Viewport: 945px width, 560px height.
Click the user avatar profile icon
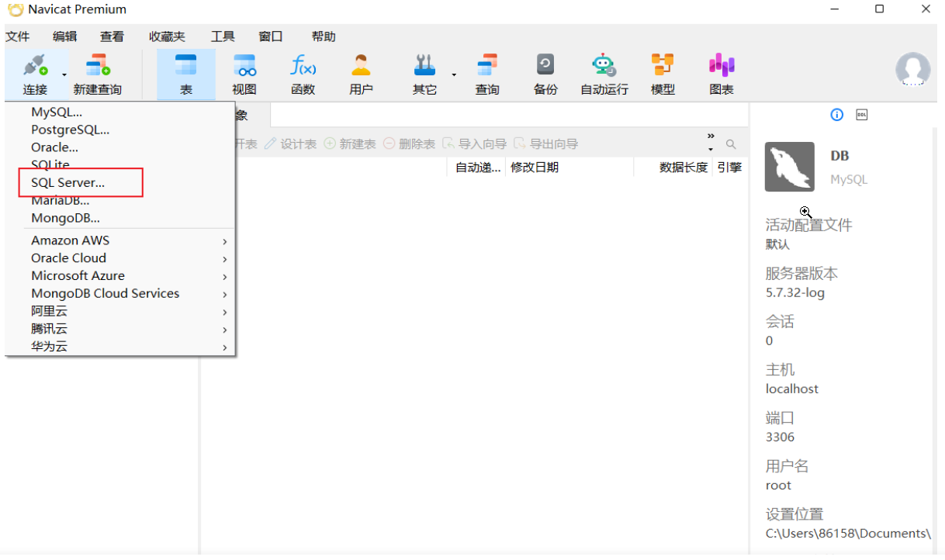click(912, 69)
